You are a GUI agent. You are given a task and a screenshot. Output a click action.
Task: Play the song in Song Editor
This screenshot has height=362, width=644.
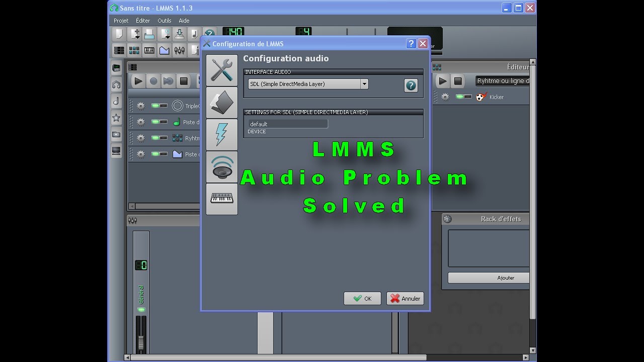[138, 81]
